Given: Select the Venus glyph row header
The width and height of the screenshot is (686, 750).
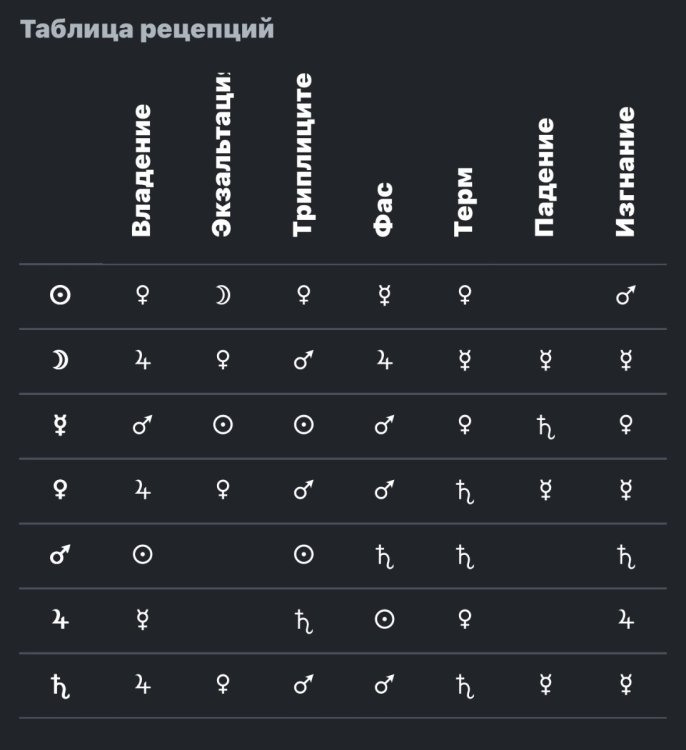Looking at the screenshot, I should 60,490.
